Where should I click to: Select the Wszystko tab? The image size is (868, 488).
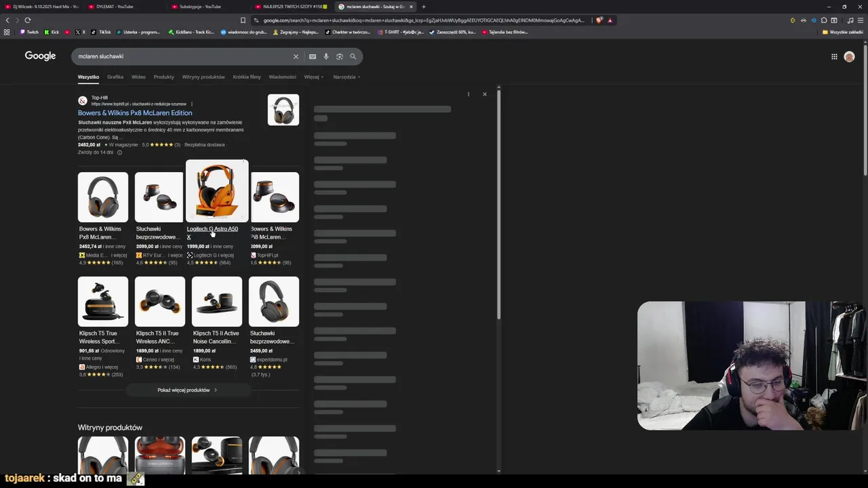[x=88, y=77]
